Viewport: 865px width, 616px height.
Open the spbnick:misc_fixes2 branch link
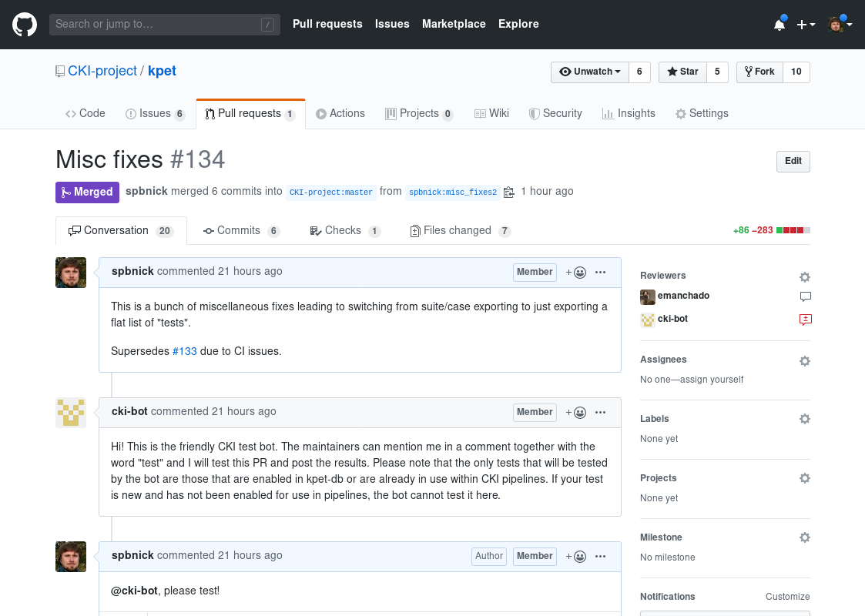(x=453, y=192)
